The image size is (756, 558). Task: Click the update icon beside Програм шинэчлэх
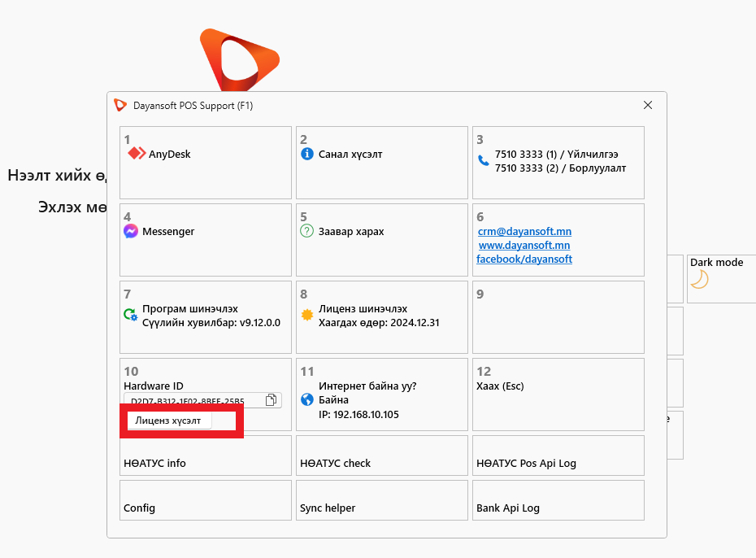[x=131, y=315]
